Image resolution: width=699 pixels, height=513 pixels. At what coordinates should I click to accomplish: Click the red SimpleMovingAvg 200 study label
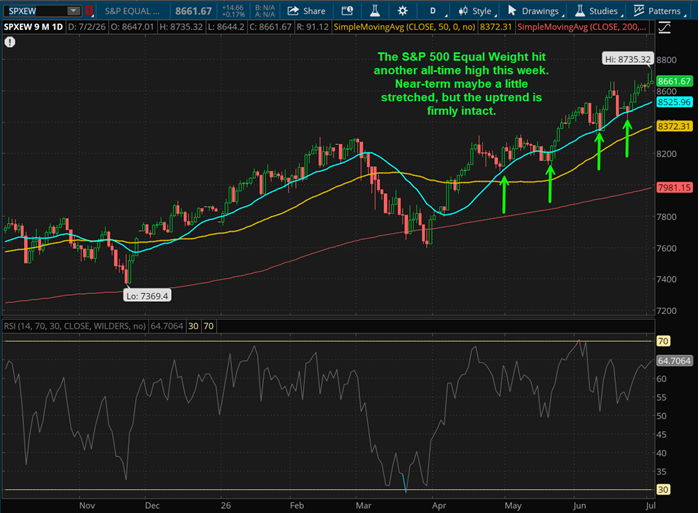tap(582, 27)
